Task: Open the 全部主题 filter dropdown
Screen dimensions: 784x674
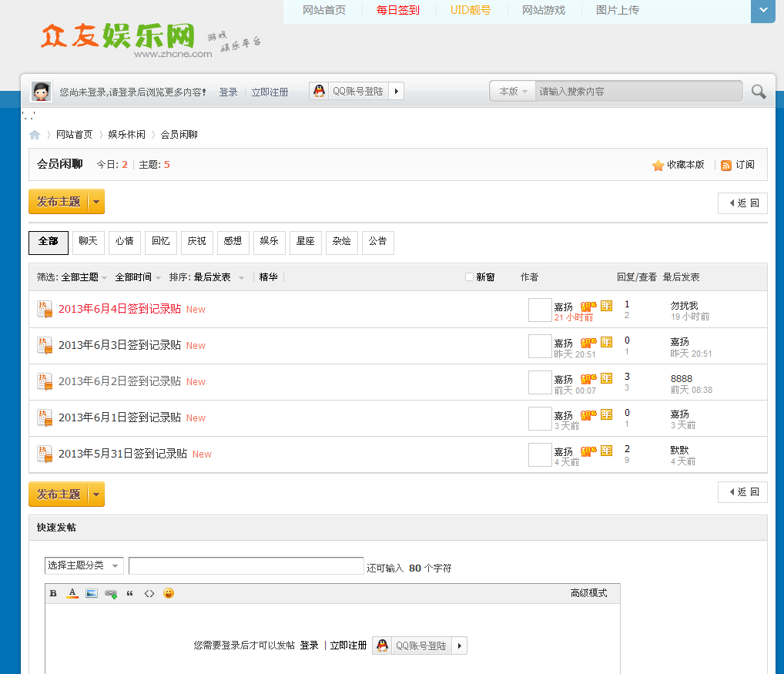Action: tap(84, 277)
